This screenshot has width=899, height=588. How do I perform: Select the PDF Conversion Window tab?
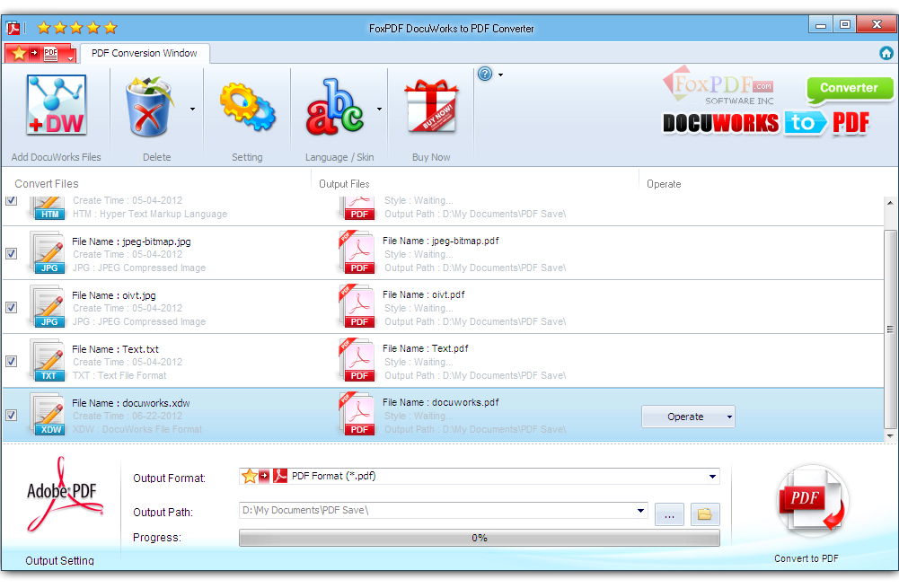coord(145,53)
